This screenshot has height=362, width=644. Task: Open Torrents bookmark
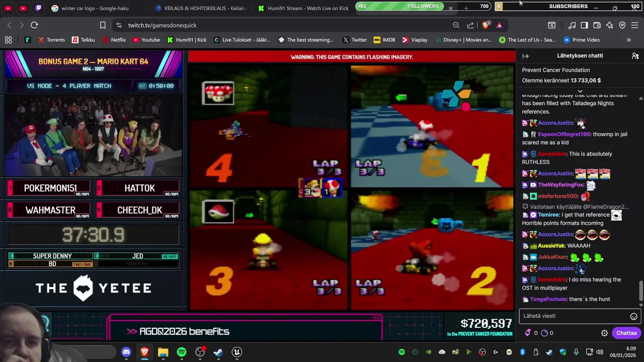(51, 40)
